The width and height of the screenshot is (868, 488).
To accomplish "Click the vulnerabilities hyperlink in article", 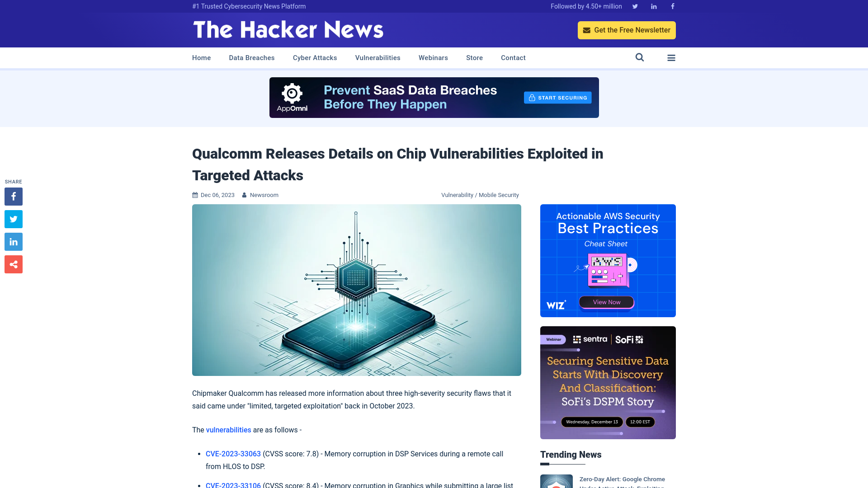I will click(x=228, y=430).
